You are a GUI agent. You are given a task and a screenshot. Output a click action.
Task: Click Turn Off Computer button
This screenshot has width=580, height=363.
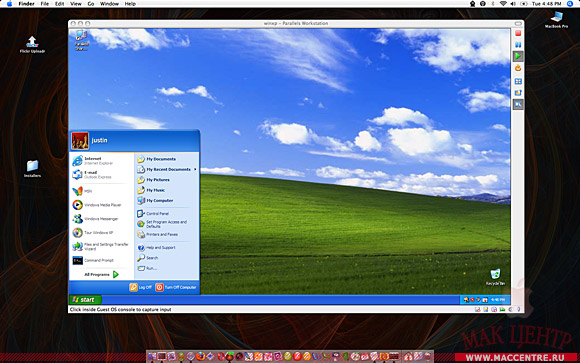[x=176, y=287]
